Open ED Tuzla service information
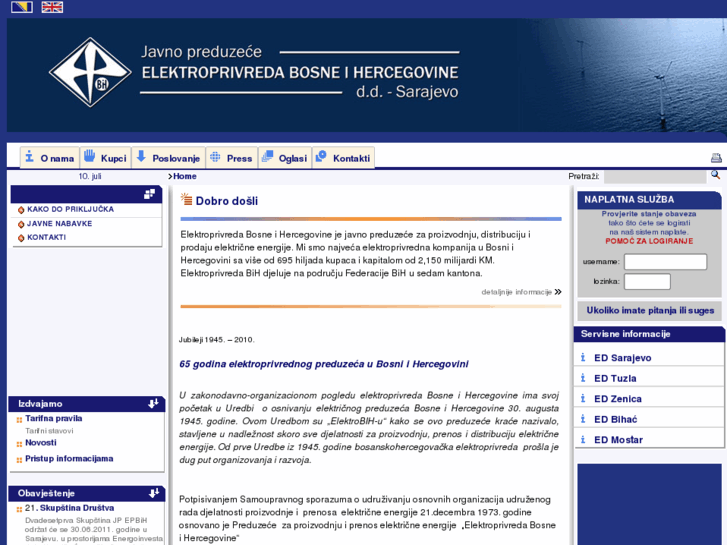727x545 pixels. 615,378
